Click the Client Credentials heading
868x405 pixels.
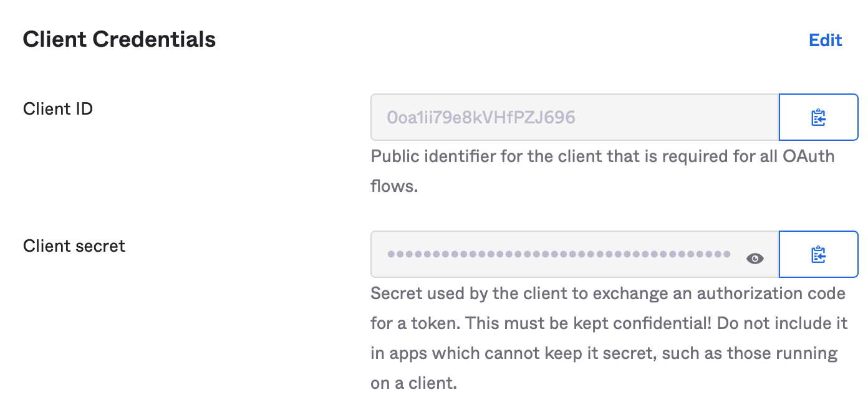pos(118,39)
